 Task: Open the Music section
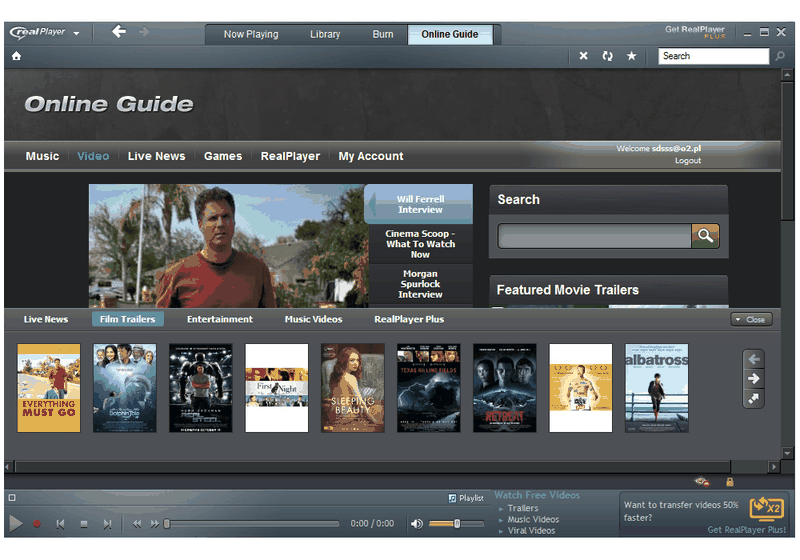pyautogui.click(x=42, y=156)
